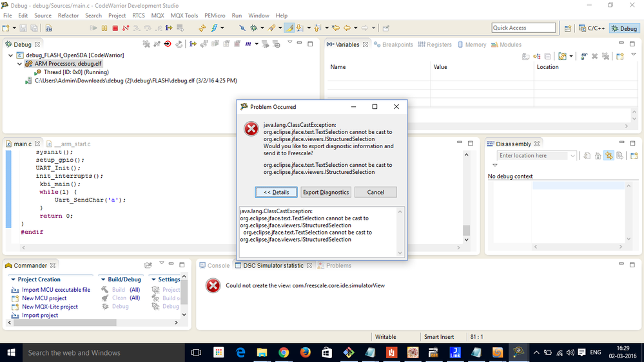Switch to the Registers tab

(434, 44)
